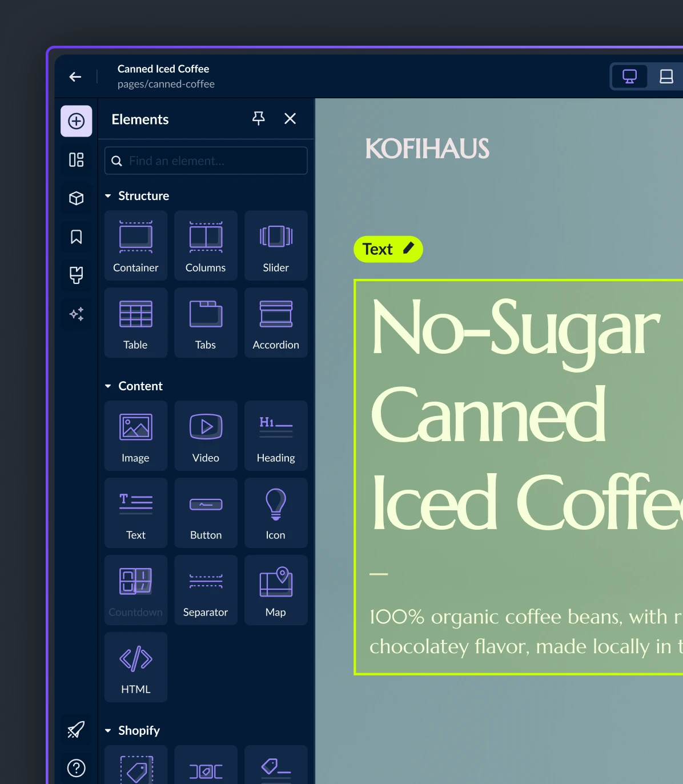Select the Text element tile
This screenshot has width=683, height=784.
click(x=136, y=513)
